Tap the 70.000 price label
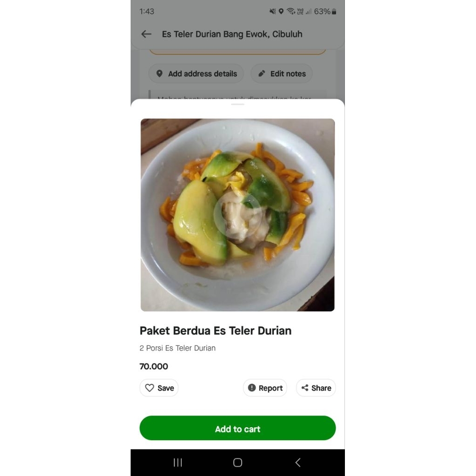This screenshot has height=476, width=476. pyautogui.click(x=154, y=366)
